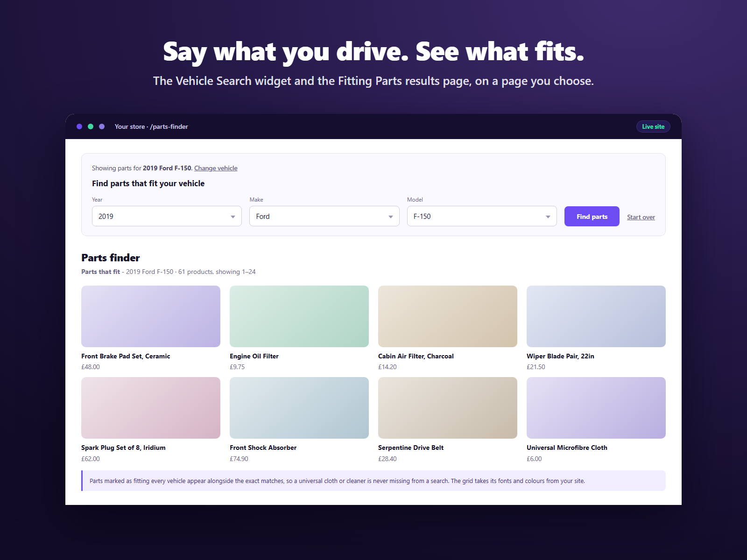This screenshot has width=747, height=560.
Task: Expand the Make dropdown showing Ford
Action: [324, 216]
